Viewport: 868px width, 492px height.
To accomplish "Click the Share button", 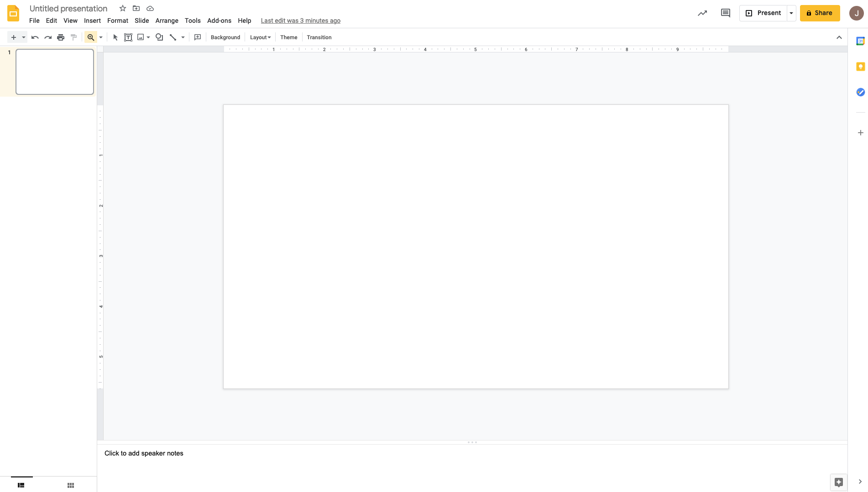I will click(820, 13).
